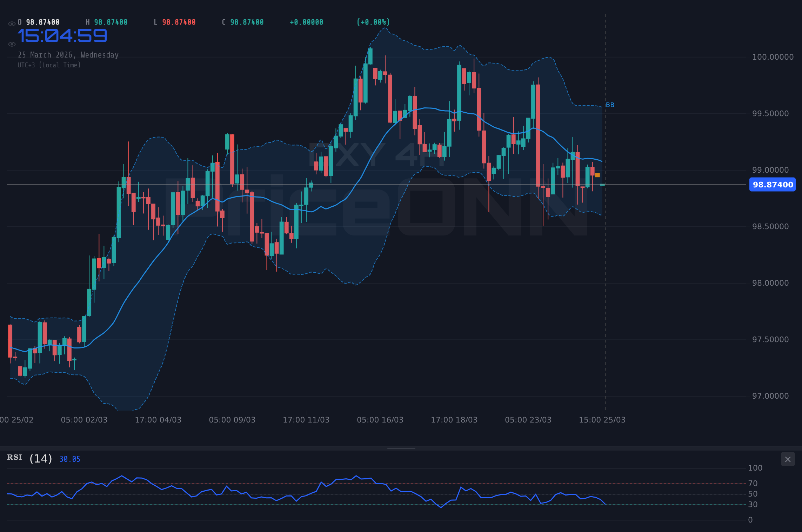The width and height of the screenshot is (802, 532).
Task: Click the orange marker near the last candle
Action: (x=597, y=174)
